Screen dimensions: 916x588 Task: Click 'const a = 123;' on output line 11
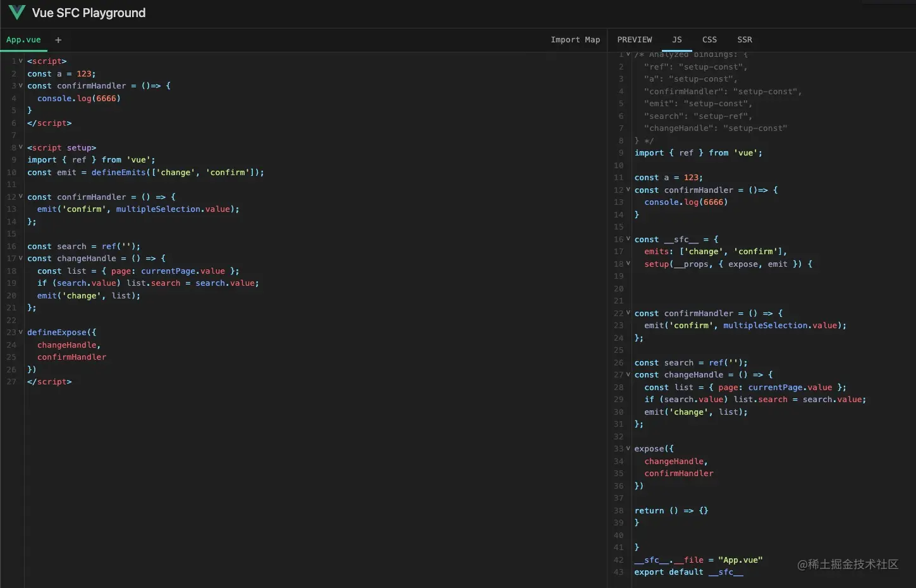(669, 178)
